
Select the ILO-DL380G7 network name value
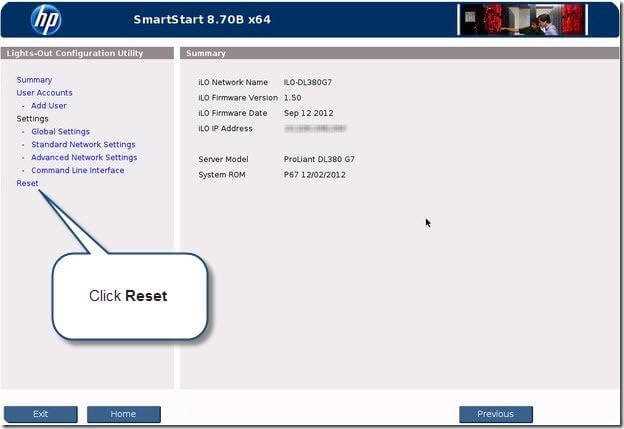[x=308, y=82]
